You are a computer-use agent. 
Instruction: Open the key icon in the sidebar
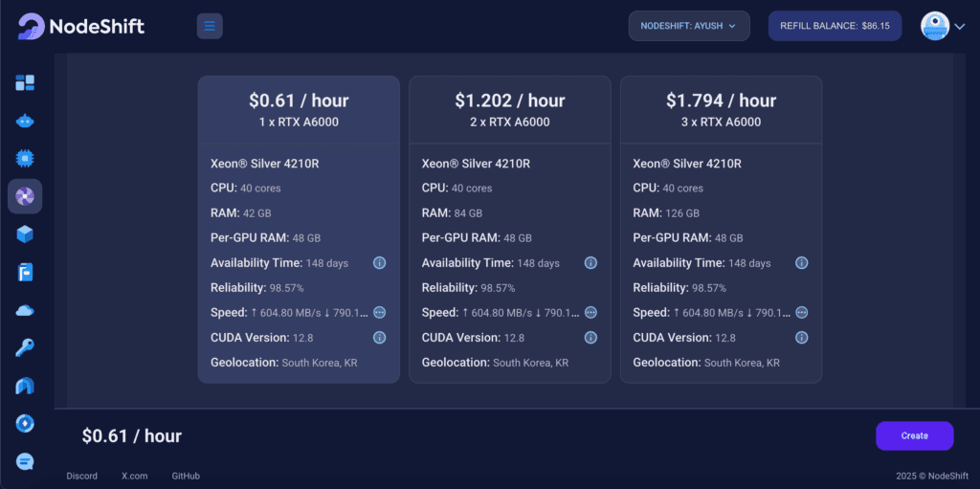pyautogui.click(x=25, y=347)
